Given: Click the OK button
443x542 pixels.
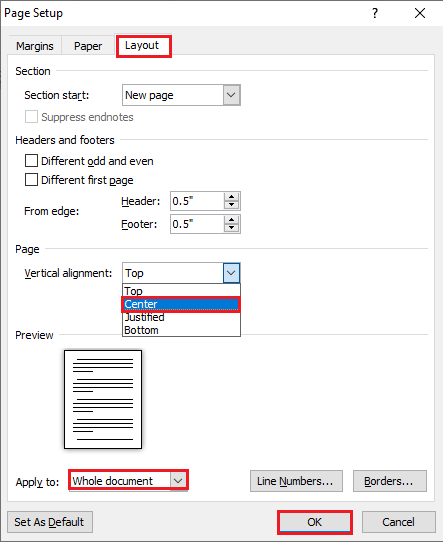Looking at the screenshot, I should tap(314, 522).
